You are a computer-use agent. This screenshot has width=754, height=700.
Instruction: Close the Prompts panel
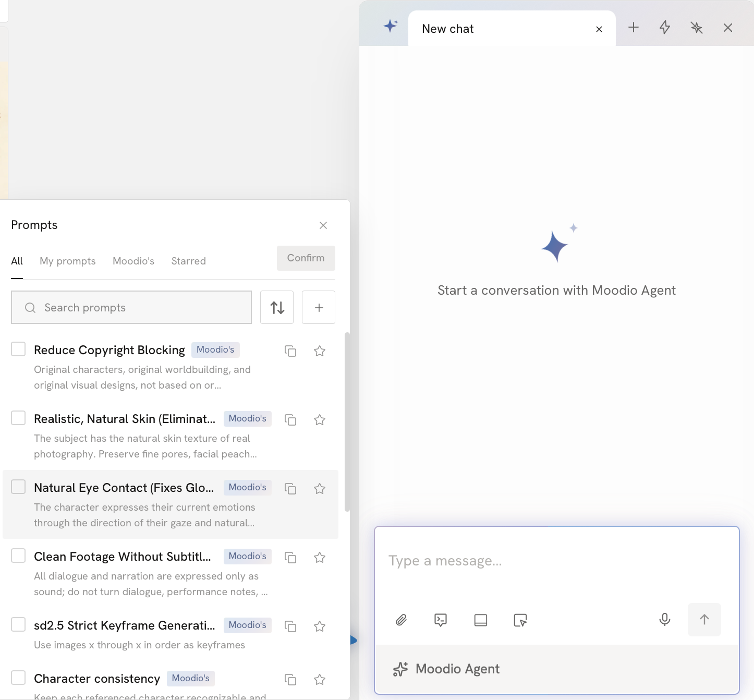(x=323, y=225)
